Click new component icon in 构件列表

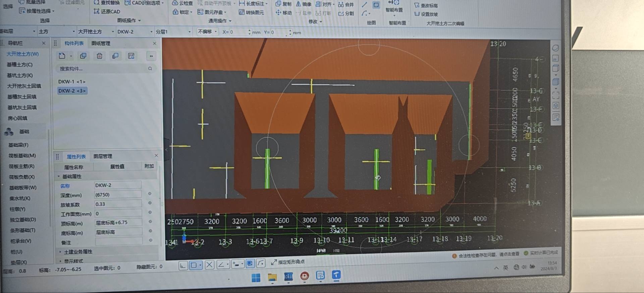point(62,56)
